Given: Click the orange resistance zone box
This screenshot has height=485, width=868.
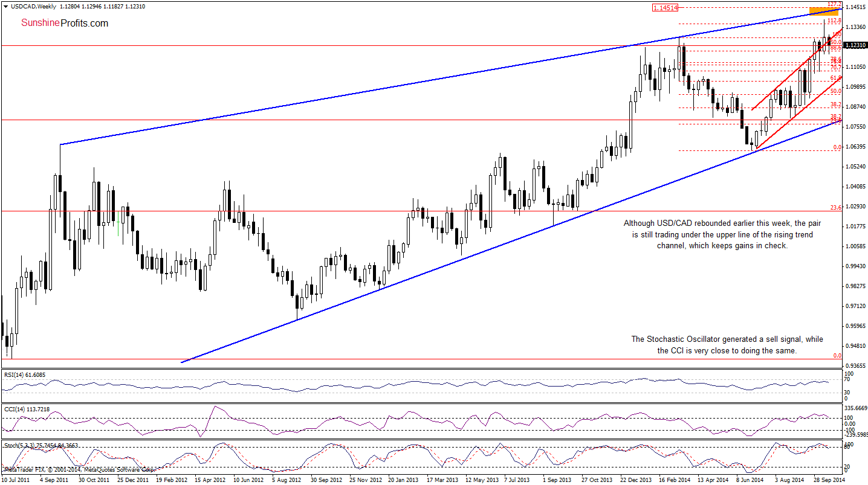Looking at the screenshot, I should click(824, 11).
